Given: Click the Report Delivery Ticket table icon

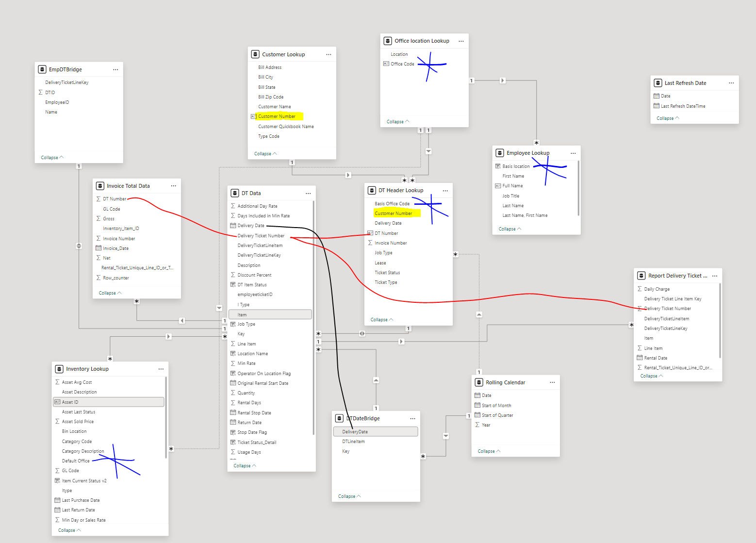Looking at the screenshot, I should pyautogui.click(x=641, y=276).
